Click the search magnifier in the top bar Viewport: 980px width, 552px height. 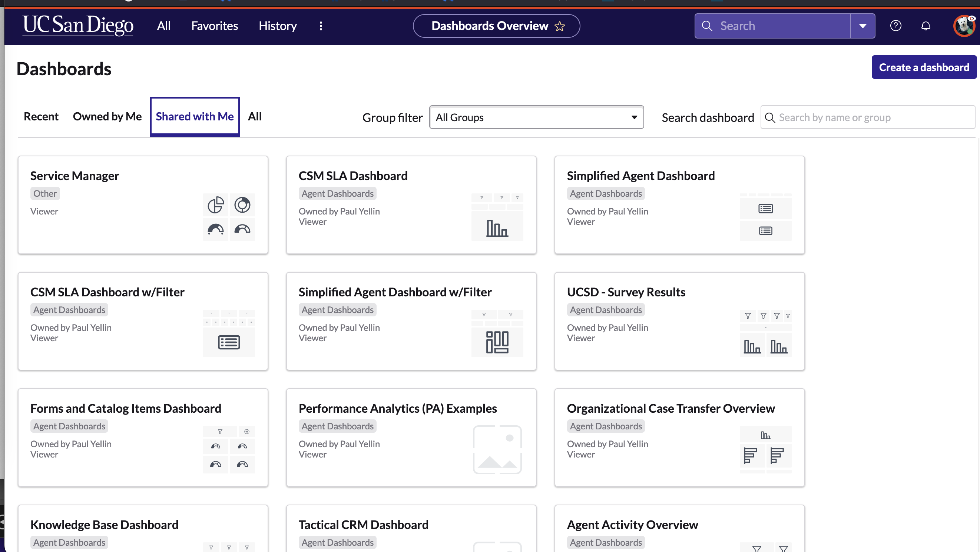[707, 26]
